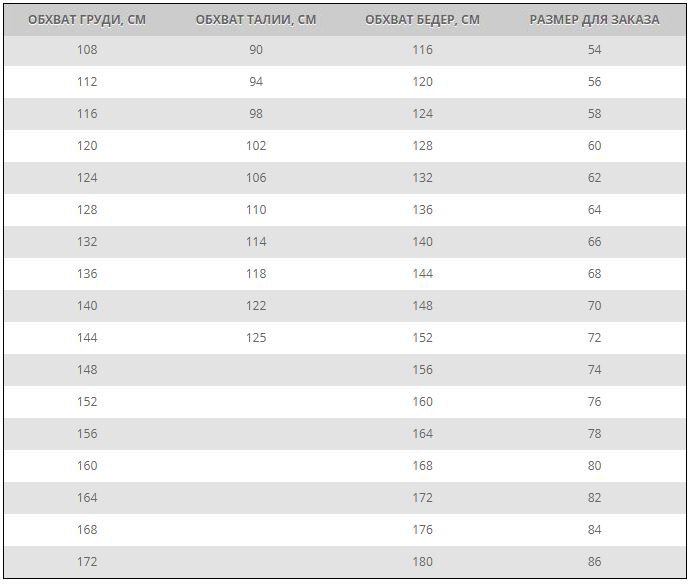This screenshot has width=690, height=584.
Task: Select order size 80 cell
Action: coord(594,466)
